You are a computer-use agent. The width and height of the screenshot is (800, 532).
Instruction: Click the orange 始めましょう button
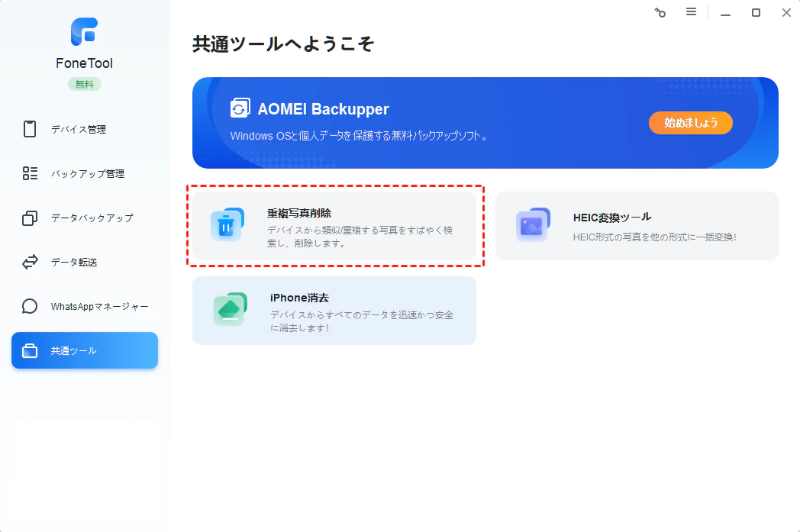(690, 123)
